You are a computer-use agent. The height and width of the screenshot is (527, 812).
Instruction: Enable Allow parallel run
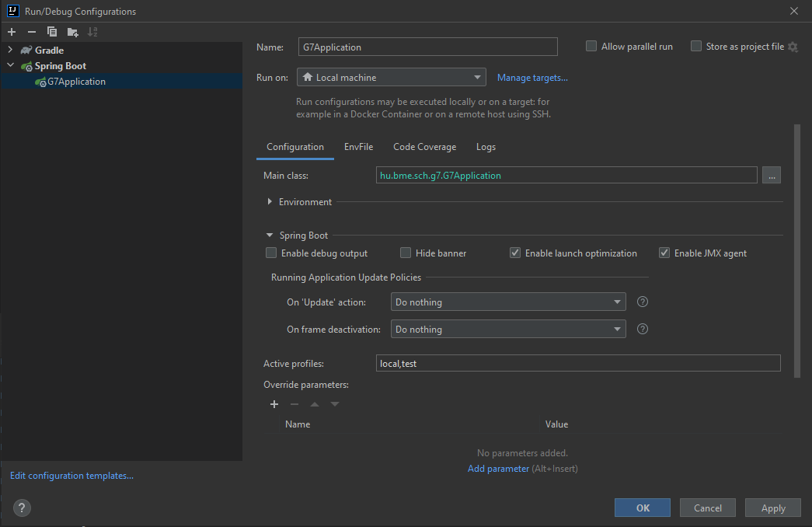tap(591, 46)
